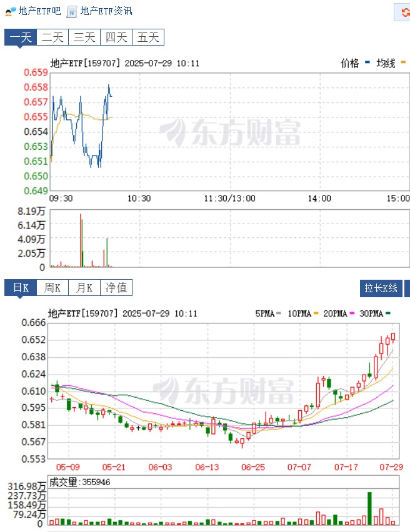
Task: Click the magenta 20PMA legend marker
Action: pos(352,313)
